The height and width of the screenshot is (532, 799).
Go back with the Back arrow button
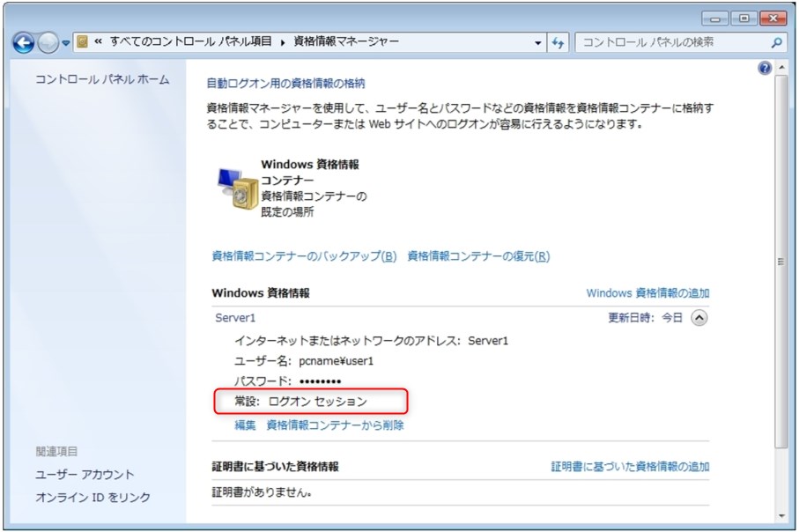(x=24, y=43)
